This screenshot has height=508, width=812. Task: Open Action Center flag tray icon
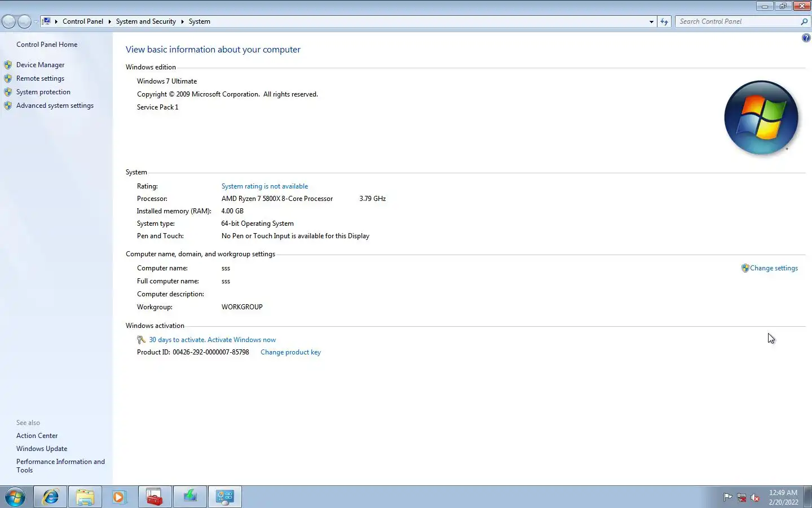tap(728, 497)
